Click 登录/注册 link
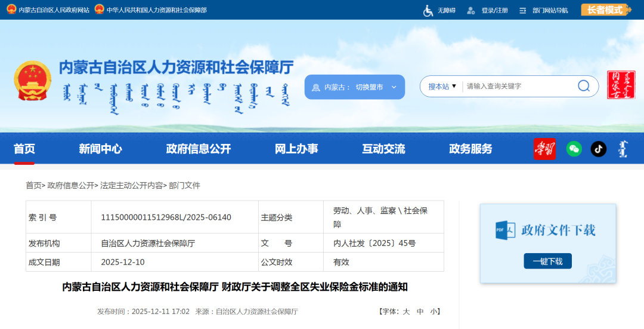Image resolution: width=644 pixels, height=329 pixels. coord(494,10)
